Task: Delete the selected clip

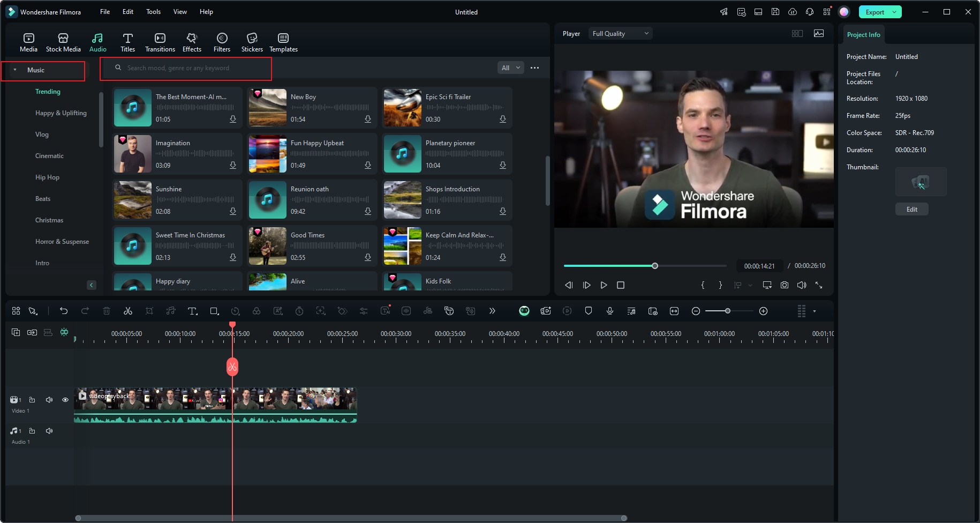Action: tap(107, 311)
